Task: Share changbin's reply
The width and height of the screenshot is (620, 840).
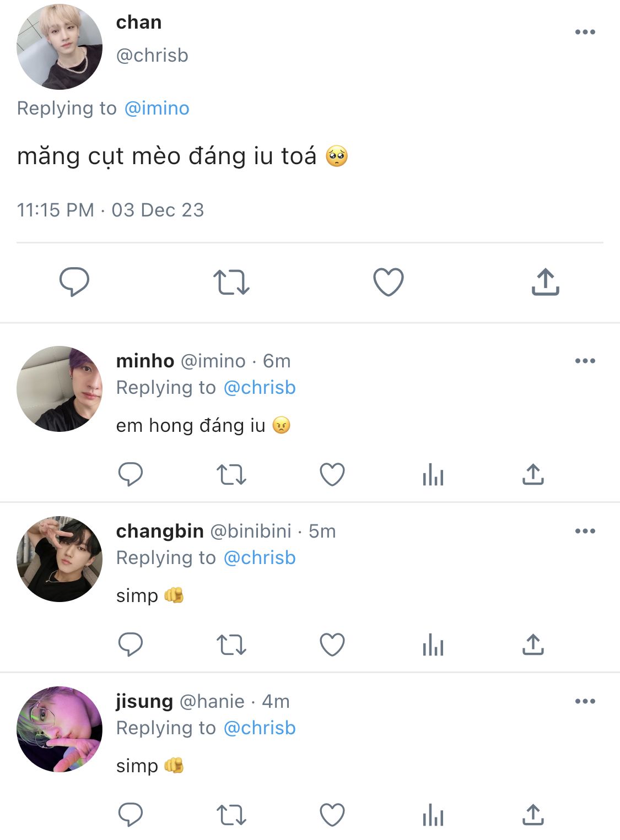Action: click(533, 644)
